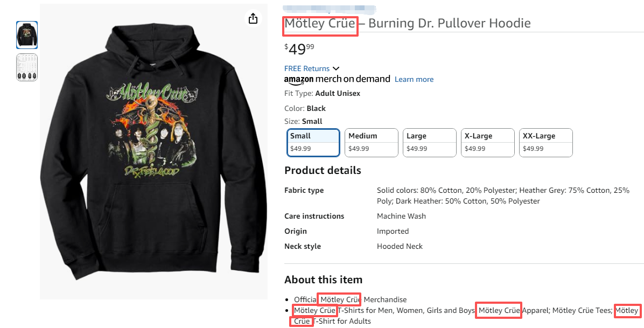Click Learn more about merch on demand
Screen dimensions: 644x328
pyautogui.click(x=414, y=79)
